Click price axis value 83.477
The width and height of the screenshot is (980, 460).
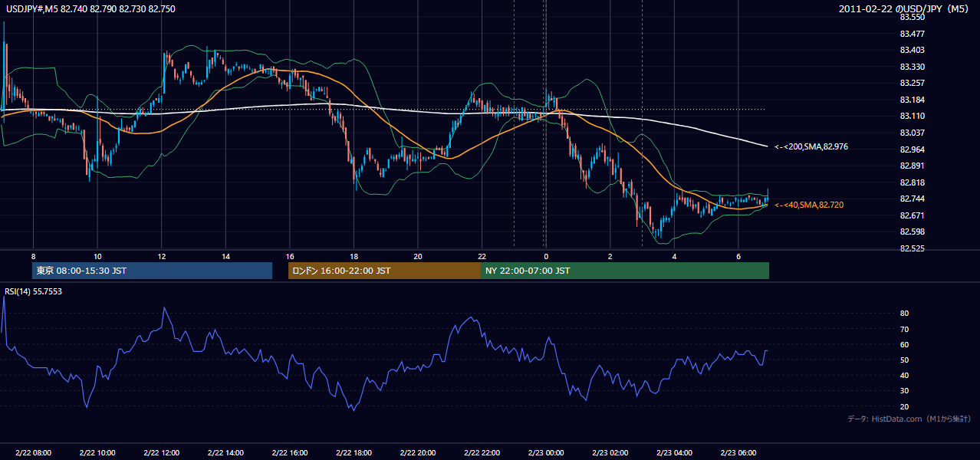pos(912,34)
